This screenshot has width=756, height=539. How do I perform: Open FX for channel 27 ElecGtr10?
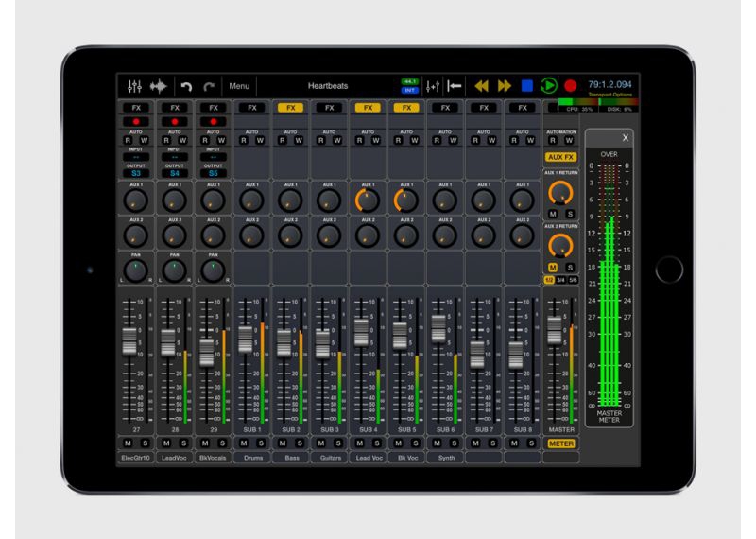(x=136, y=108)
